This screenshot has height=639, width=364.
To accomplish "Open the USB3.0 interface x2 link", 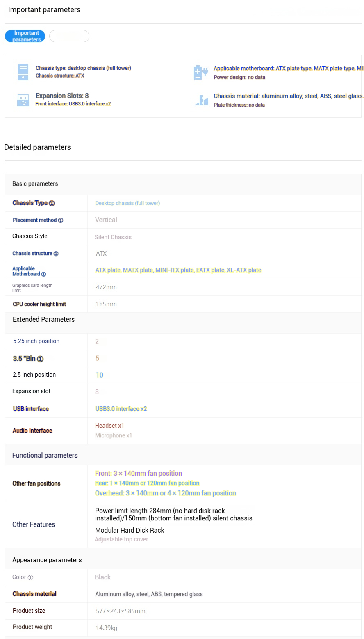I will 121,409.
